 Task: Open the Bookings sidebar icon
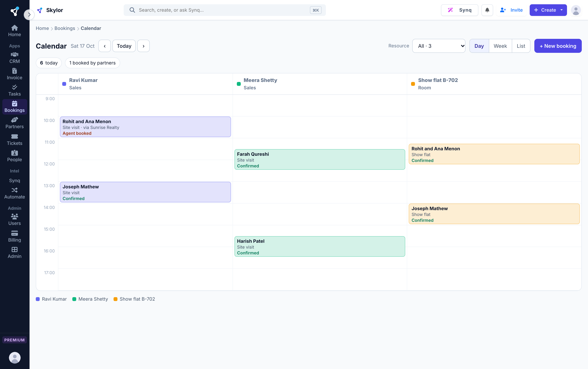[x=14, y=107]
